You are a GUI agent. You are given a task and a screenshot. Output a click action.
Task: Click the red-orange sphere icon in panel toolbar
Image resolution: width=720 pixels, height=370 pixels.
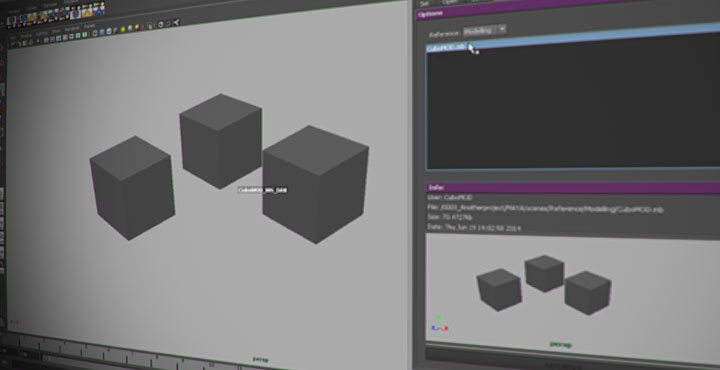[x=137, y=27]
